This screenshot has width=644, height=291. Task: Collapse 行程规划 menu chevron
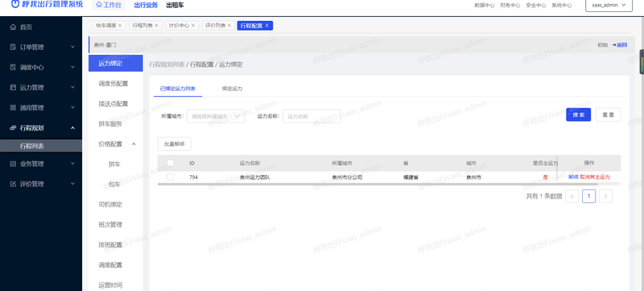[x=72, y=128]
